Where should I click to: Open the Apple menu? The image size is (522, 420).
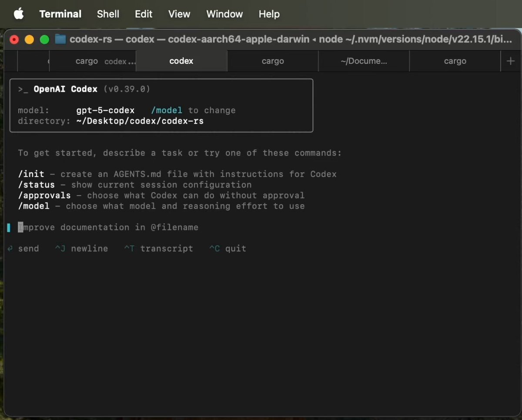(19, 14)
